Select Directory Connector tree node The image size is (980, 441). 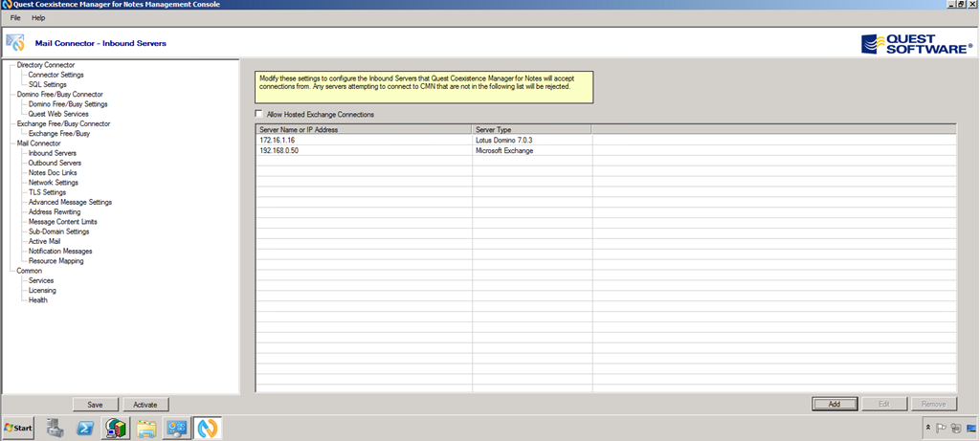[x=46, y=65]
